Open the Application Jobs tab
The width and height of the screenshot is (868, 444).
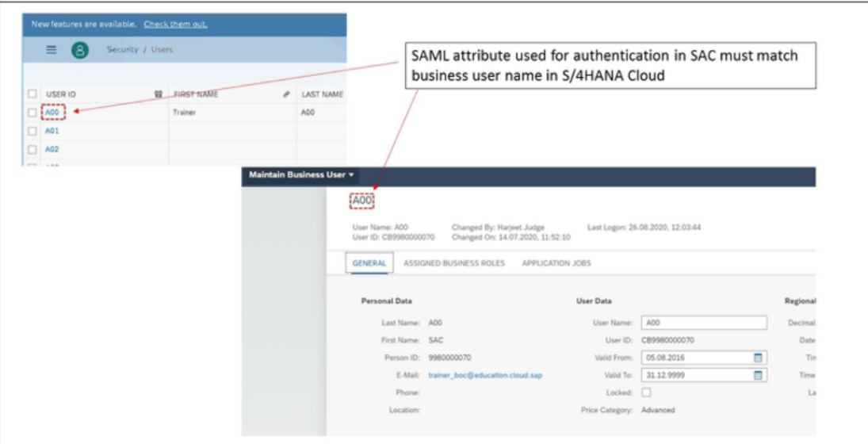pos(556,263)
